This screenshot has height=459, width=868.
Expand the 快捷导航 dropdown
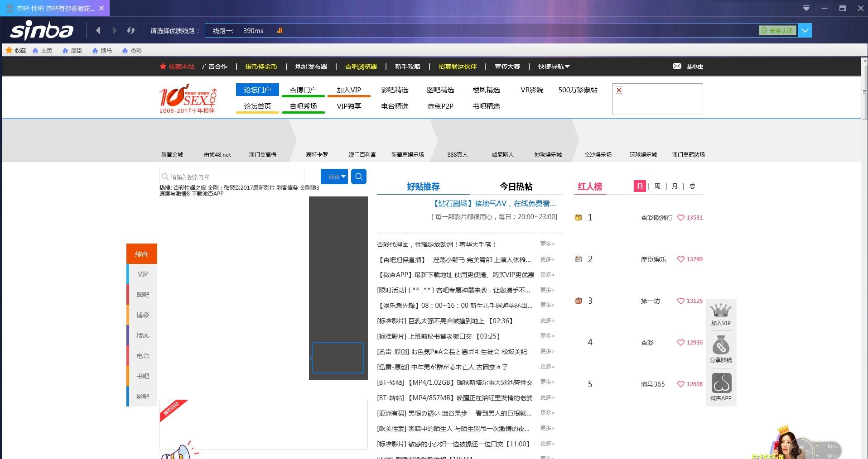[x=554, y=67]
